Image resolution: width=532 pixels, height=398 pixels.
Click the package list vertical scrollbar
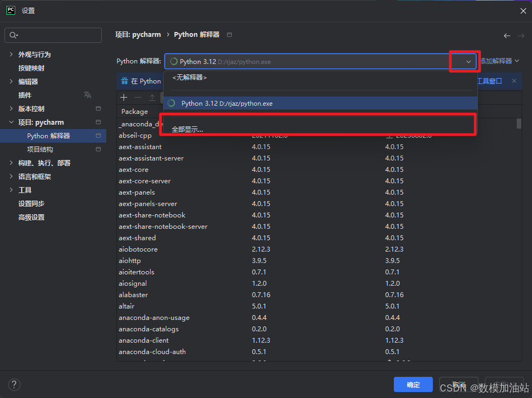tap(519, 124)
